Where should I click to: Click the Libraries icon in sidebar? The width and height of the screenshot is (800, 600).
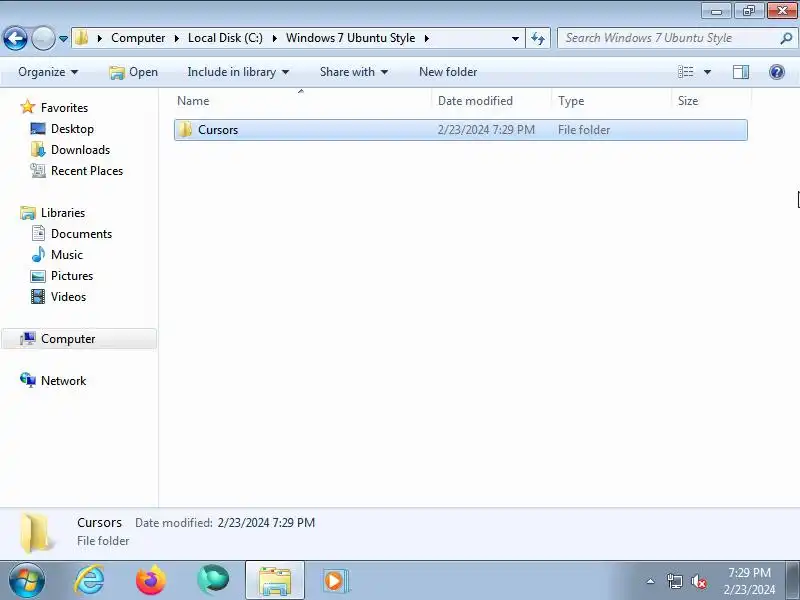click(x=28, y=213)
